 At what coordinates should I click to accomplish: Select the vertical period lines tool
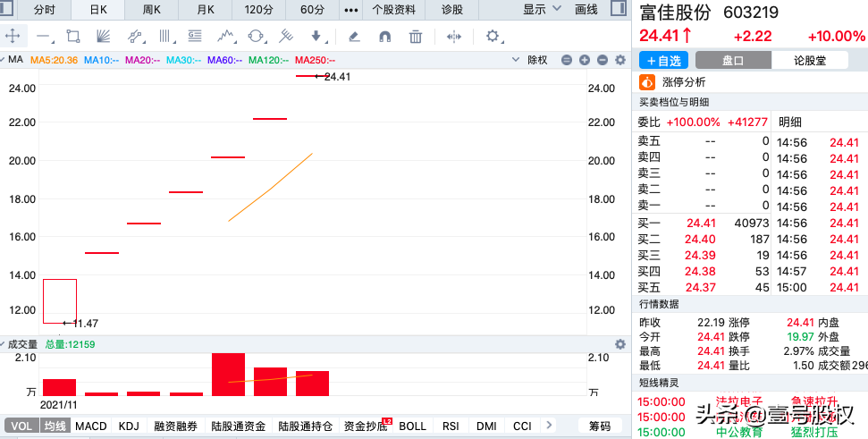(x=165, y=37)
